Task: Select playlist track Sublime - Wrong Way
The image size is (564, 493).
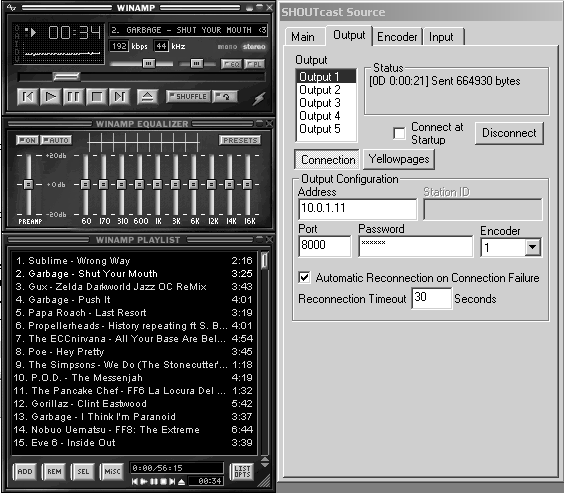Action: [134, 261]
